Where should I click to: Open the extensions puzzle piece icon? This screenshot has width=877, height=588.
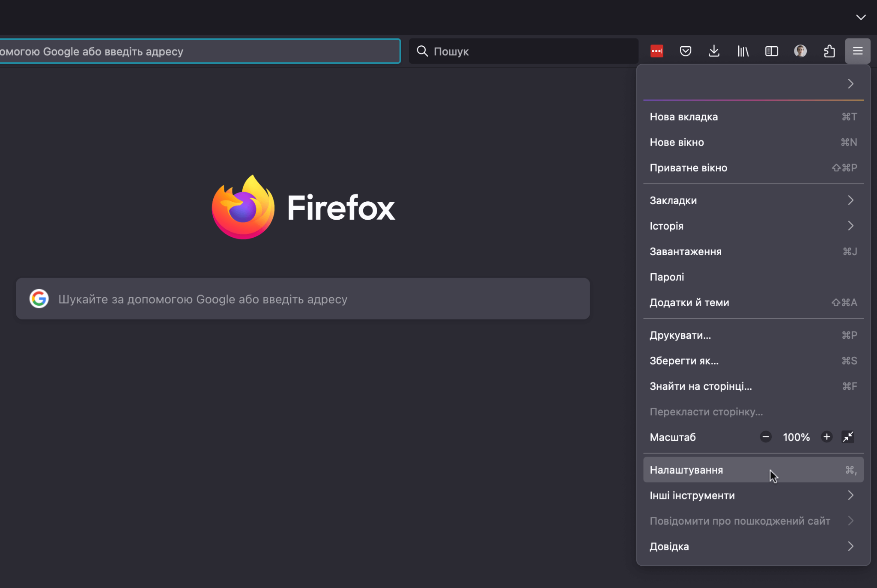(829, 51)
